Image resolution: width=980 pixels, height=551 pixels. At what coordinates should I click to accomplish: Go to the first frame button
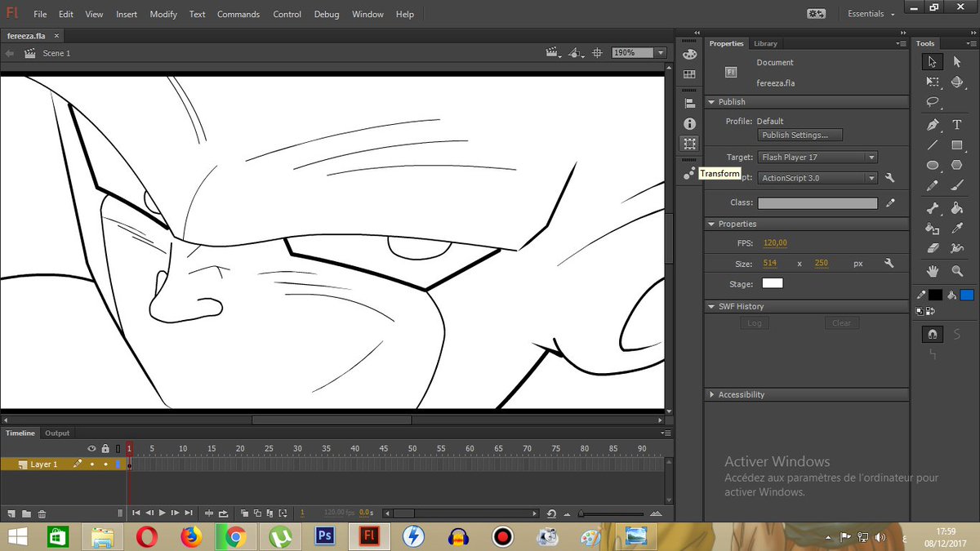coord(136,513)
